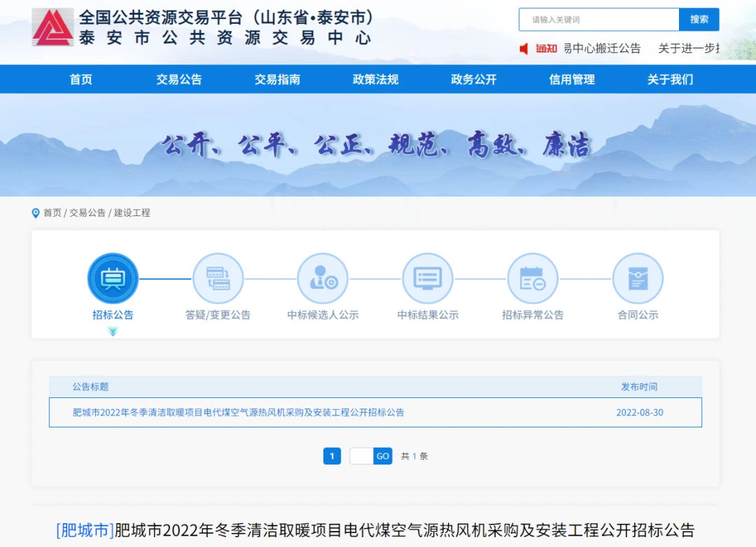
Task: Open the 首页 navigation menu item
Action: point(81,79)
